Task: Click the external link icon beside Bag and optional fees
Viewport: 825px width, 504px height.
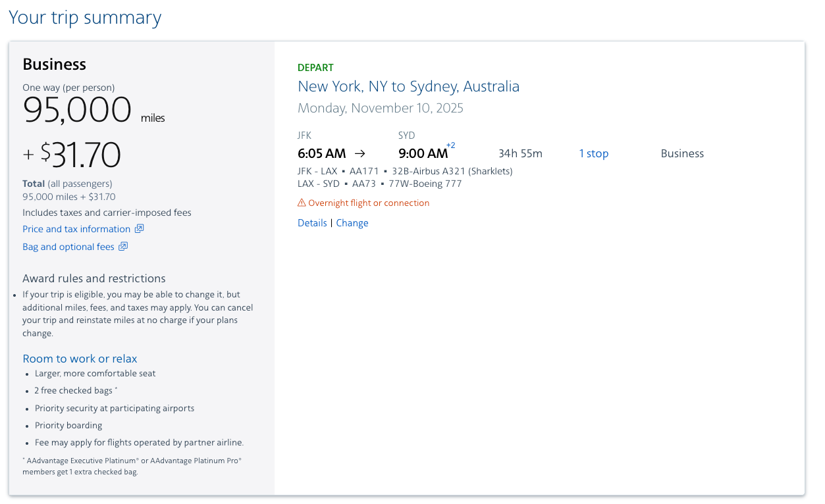Action: tap(124, 246)
